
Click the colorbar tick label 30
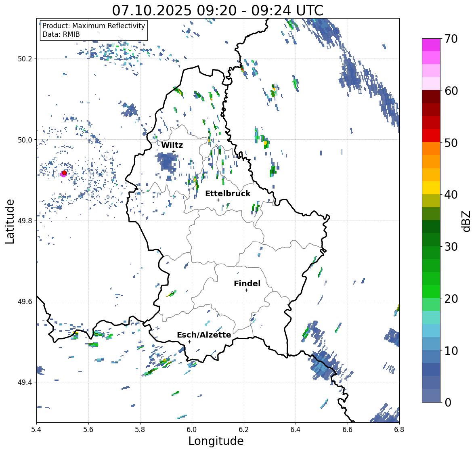451,246
